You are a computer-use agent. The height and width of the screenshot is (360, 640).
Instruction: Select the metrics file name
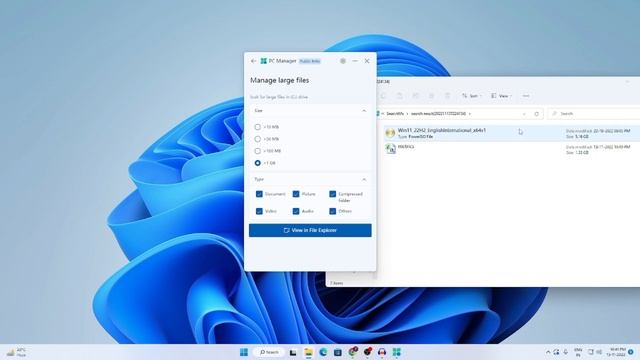pyautogui.click(x=406, y=147)
